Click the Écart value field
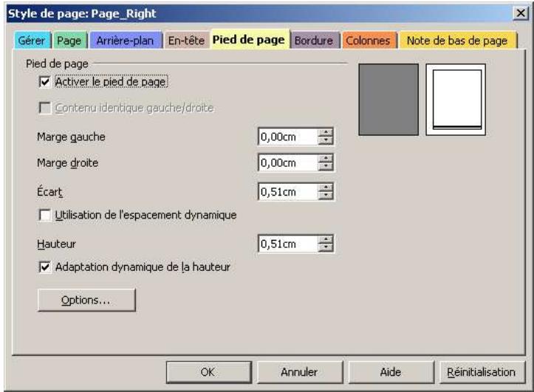 [x=288, y=192]
